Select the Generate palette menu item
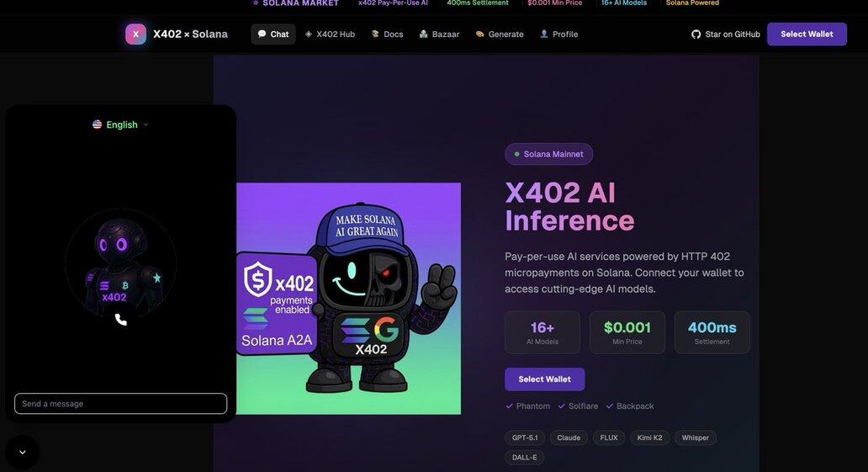The height and width of the screenshot is (472, 868). [x=500, y=34]
